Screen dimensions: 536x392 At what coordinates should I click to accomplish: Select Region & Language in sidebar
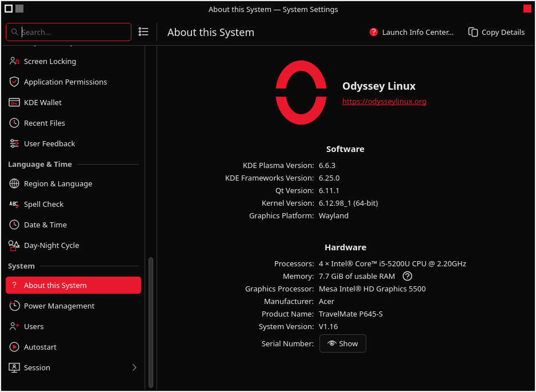(73, 183)
